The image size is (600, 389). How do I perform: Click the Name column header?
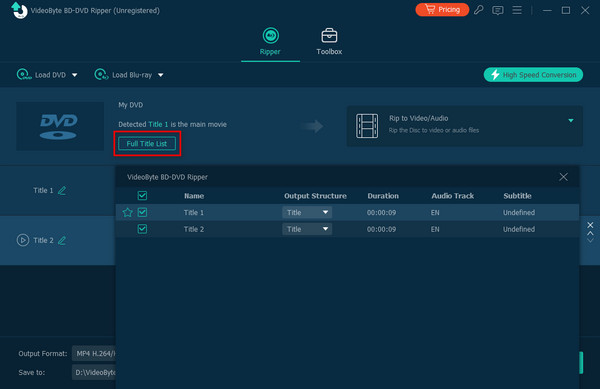point(194,196)
